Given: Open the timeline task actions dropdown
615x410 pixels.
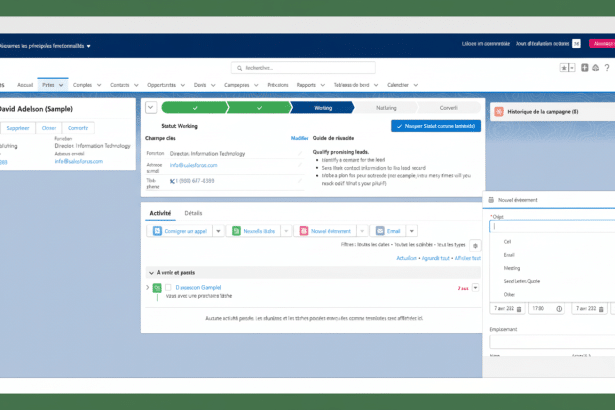Looking at the screenshot, I should (475, 288).
